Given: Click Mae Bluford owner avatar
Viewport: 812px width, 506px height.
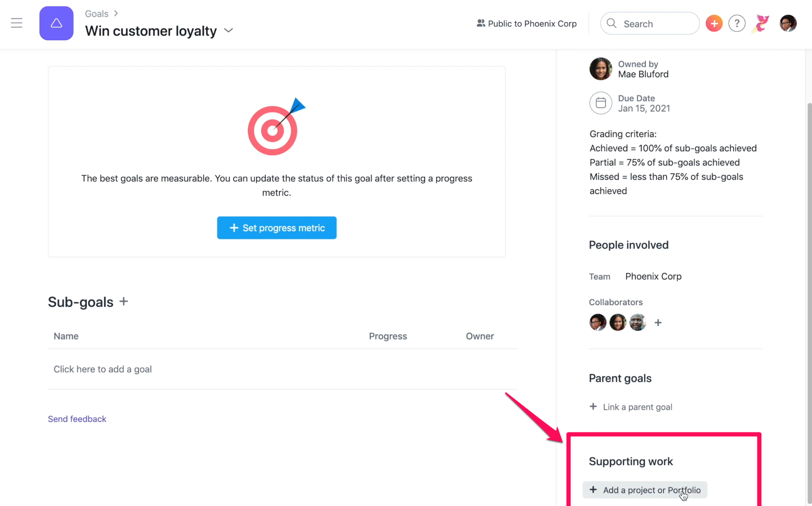Looking at the screenshot, I should pyautogui.click(x=601, y=69).
